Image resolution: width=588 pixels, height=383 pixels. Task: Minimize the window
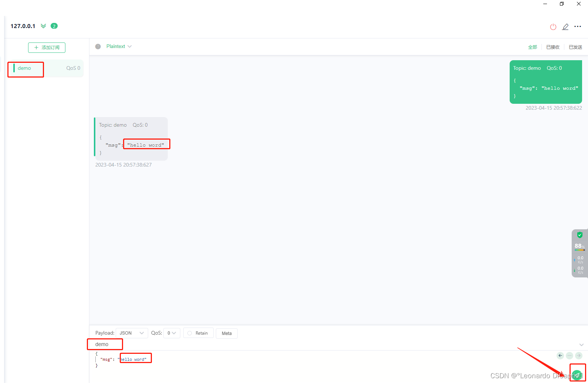[x=545, y=4]
